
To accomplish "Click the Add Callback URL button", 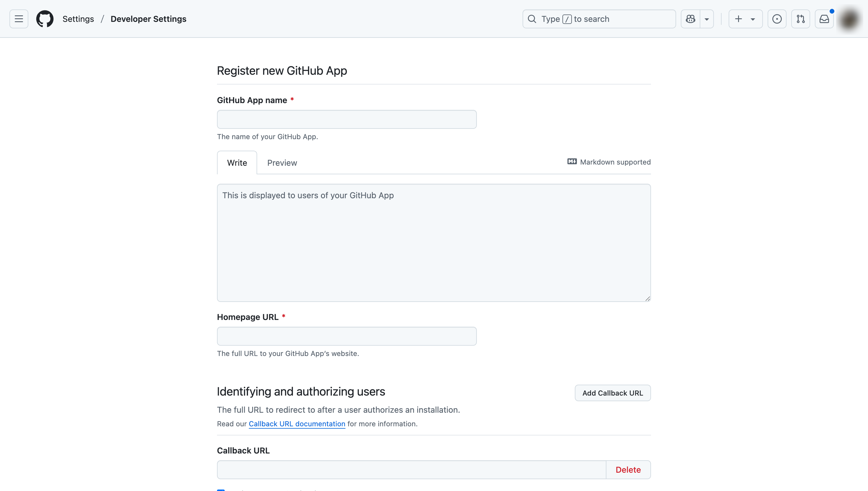I will pyautogui.click(x=612, y=393).
